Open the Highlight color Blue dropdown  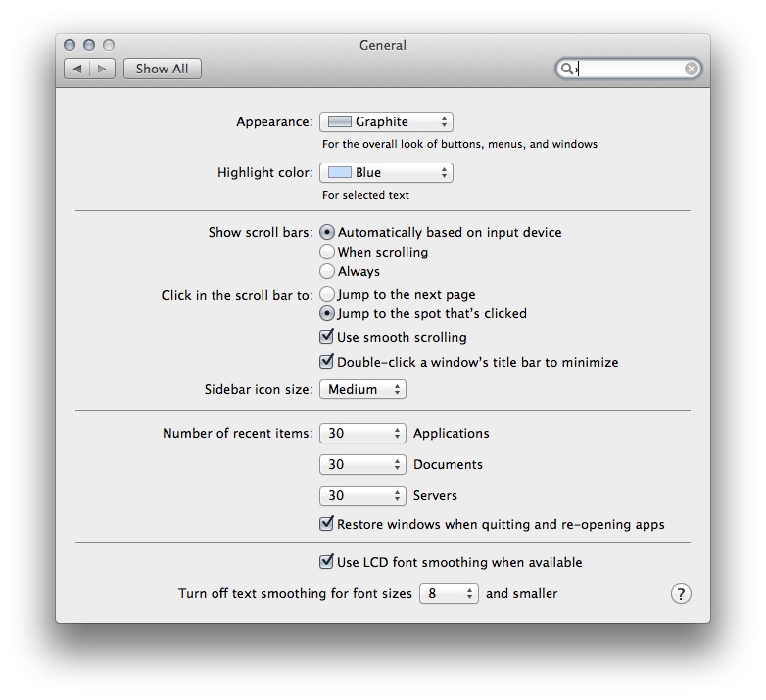click(x=386, y=173)
